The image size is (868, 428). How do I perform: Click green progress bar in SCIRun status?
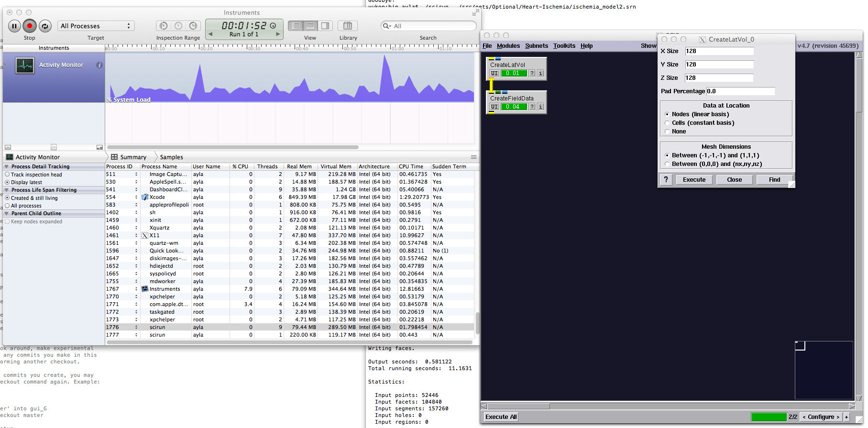coord(769,417)
